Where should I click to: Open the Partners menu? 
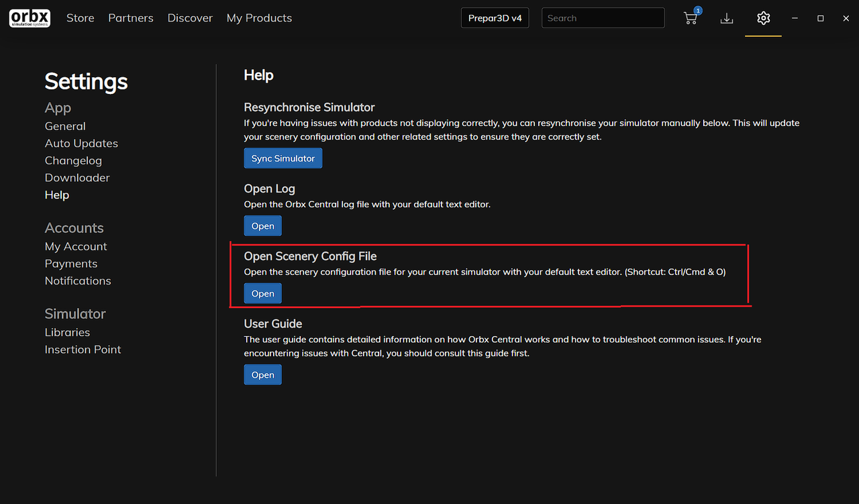(x=131, y=18)
